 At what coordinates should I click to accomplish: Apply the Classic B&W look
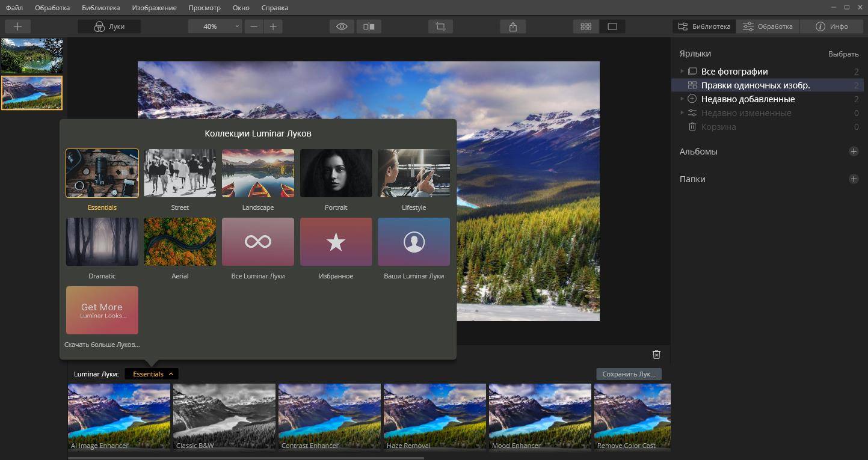pyautogui.click(x=224, y=417)
